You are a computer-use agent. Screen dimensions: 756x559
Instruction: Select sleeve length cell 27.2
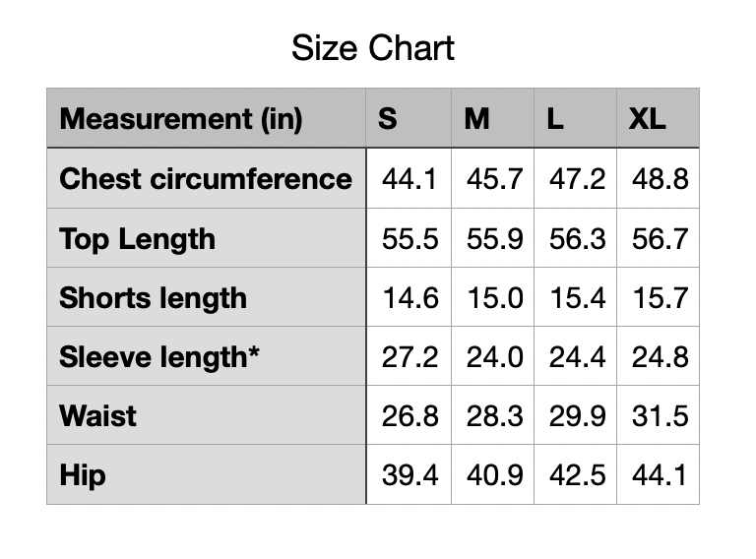[409, 356]
